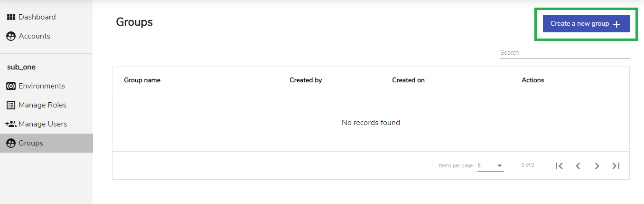Viewport: 644px width, 204px height.
Task: Click the Manage Users add-people icon
Action: point(11,124)
